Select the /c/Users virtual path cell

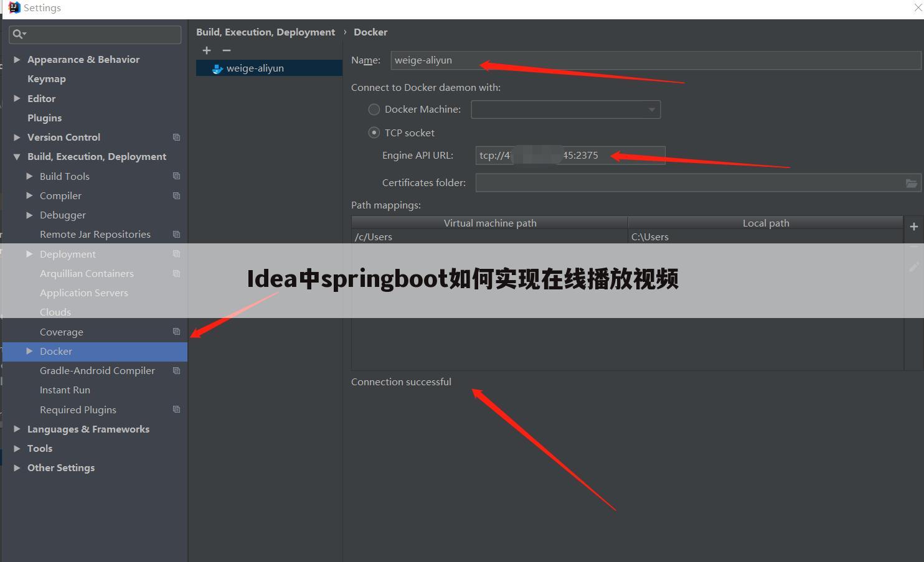pyautogui.click(x=490, y=237)
